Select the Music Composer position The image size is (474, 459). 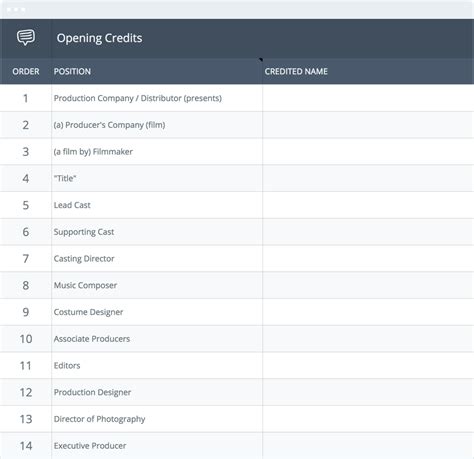click(x=85, y=285)
